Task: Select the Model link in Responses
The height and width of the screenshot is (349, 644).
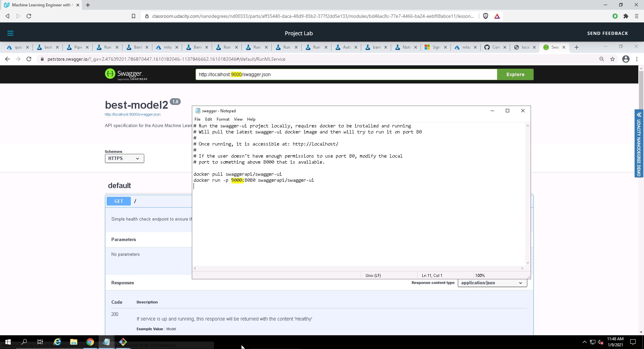Action: point(171,329)
